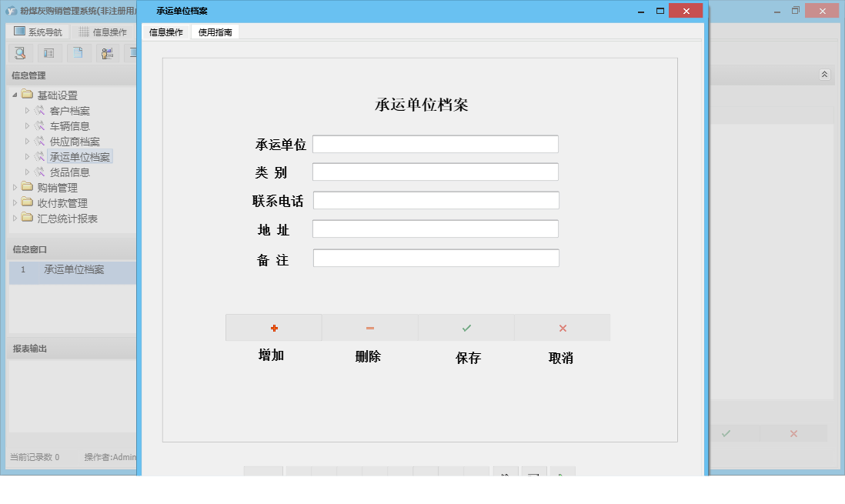Select the 承运单位档案 tree item

[x=81, y=156]
